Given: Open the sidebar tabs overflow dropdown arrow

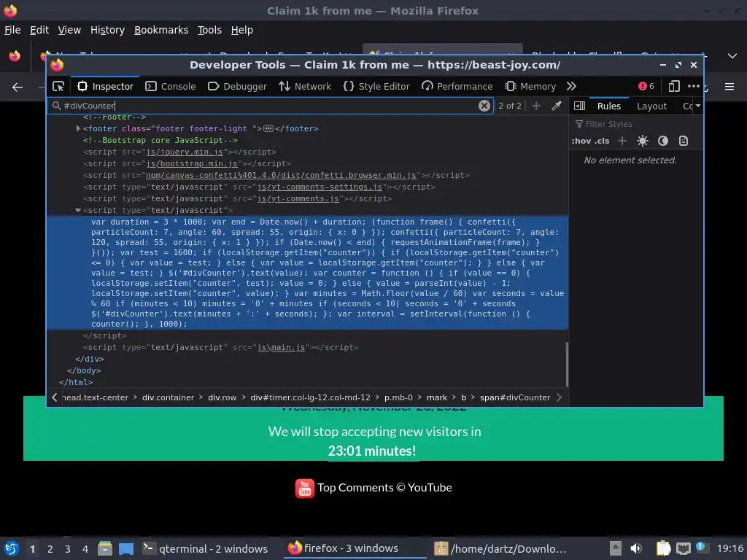Looking at the screenshot, I should 697,106.
